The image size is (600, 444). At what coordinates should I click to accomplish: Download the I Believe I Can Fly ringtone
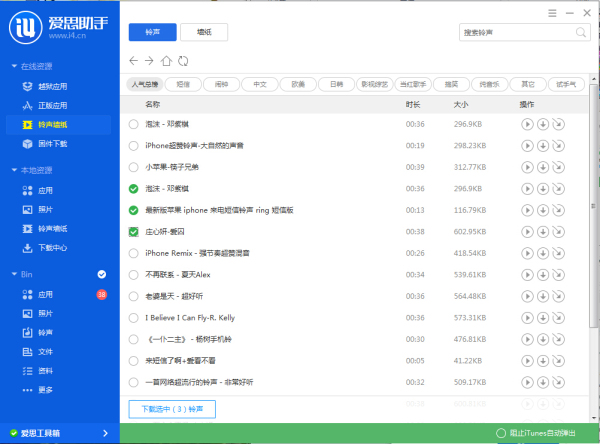coord(542,317)
